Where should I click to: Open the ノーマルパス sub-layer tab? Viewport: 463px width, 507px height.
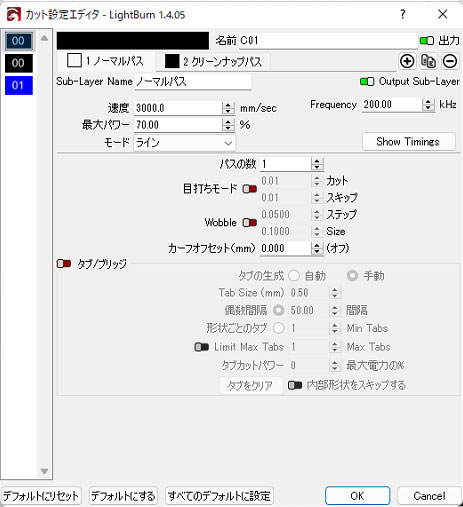click(105, 61)
